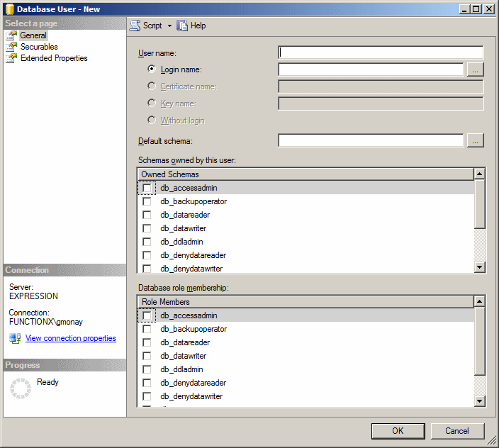Focus the User name text field
The image size is (499, 448).
[x=381, y=52]
